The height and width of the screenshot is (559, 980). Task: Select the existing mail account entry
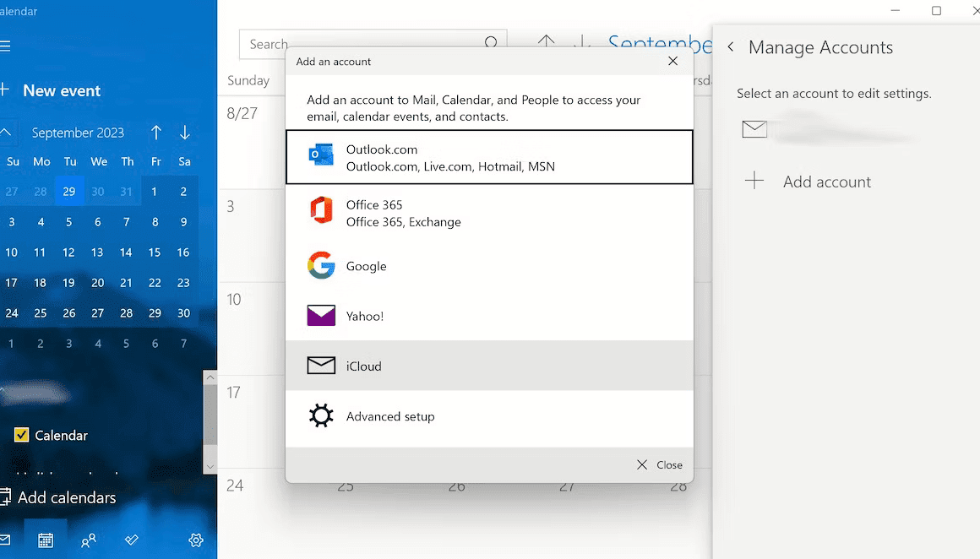coord(829,129)
